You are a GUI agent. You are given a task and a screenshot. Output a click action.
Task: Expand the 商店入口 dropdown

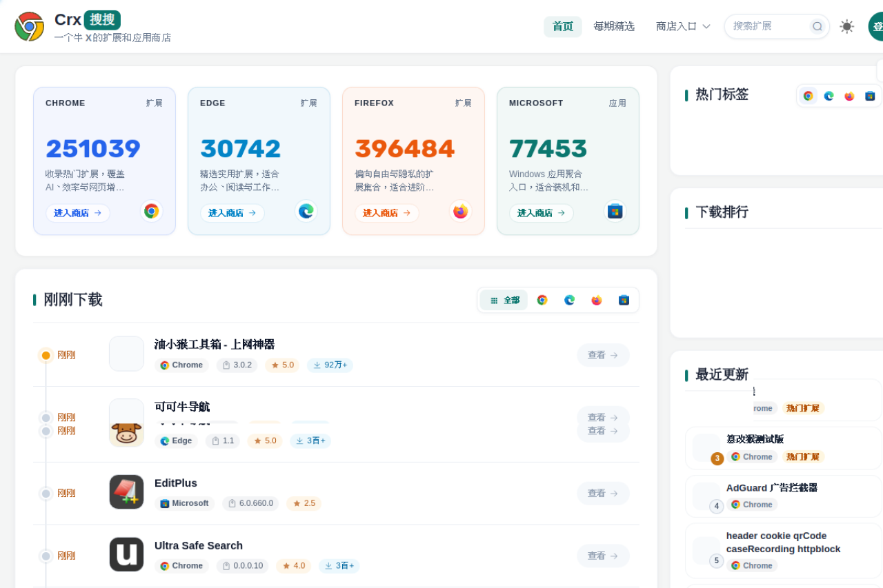(683, 26)
